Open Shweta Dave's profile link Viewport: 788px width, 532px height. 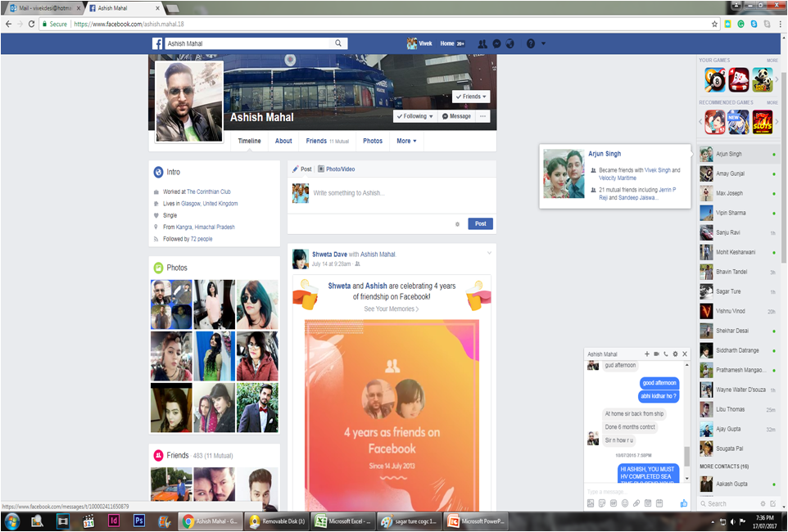tap(329, 255)
